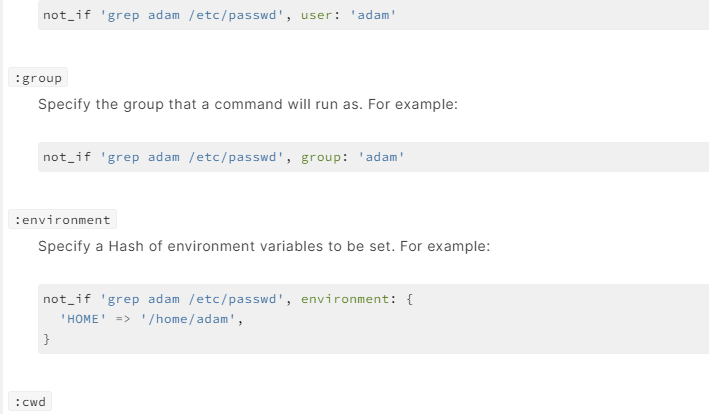Click the closing brace in environment code
The image size is (709, 414).
pyautogui.click(x=46, y=339)
